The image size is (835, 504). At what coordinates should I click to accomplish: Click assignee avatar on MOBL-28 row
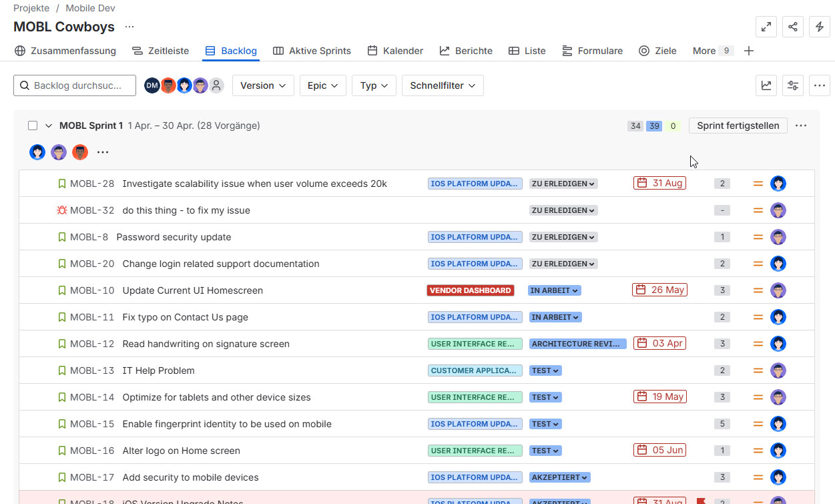[778, 184]
